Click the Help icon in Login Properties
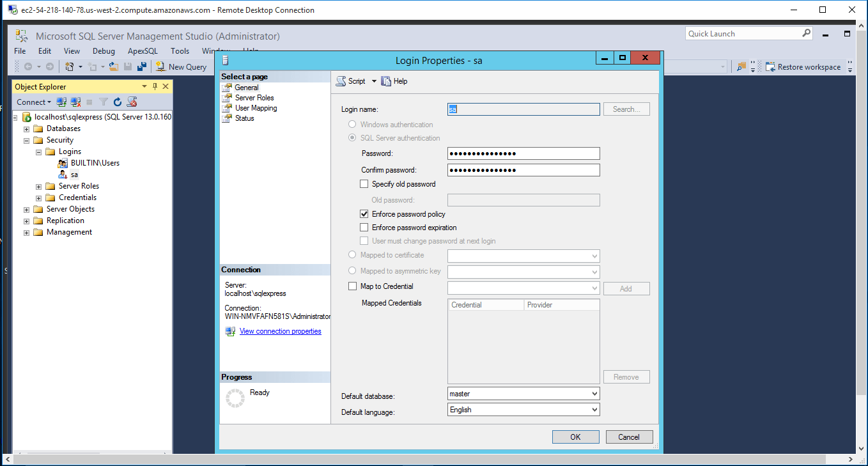Screen dimensions: 868x466 pos(386,81)
